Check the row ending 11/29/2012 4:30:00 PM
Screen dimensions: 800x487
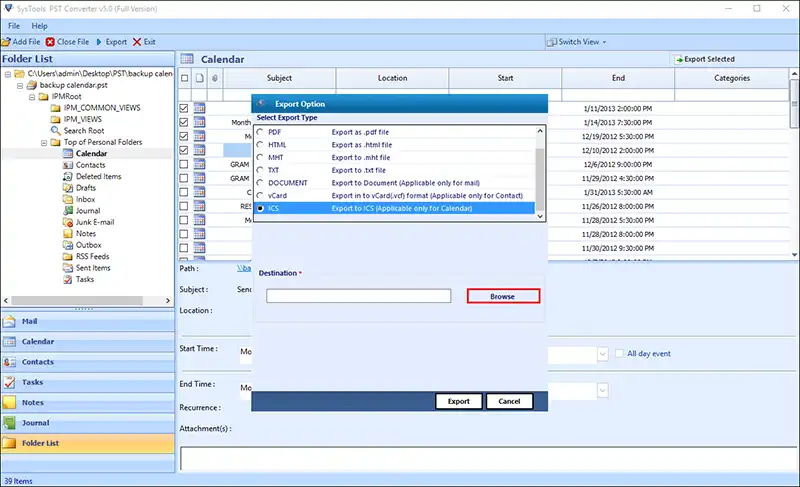(184, 178)
